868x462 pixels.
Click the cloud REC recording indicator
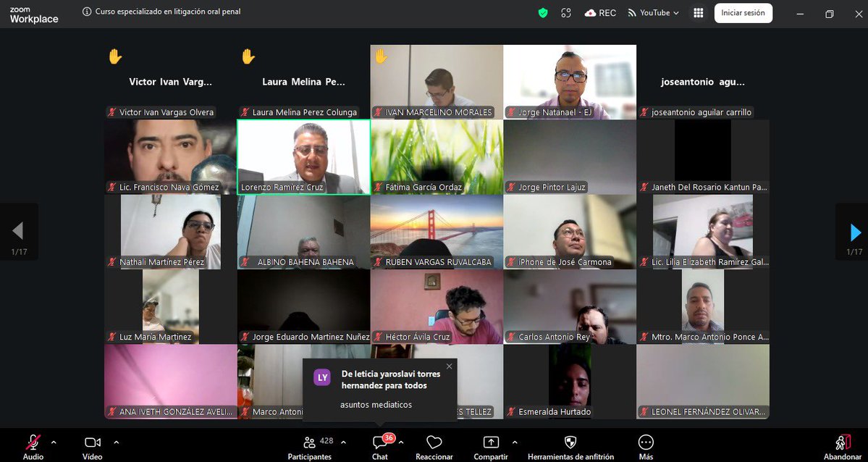[600, 13]
